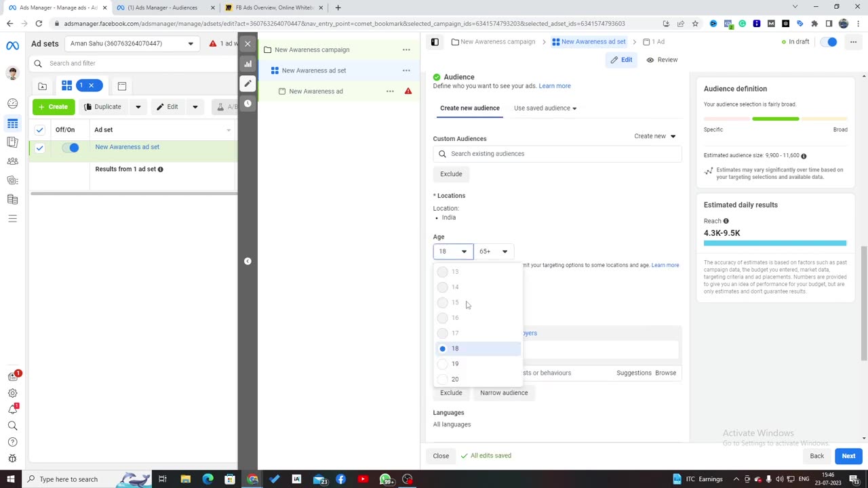This screenshot has height=488, width=868.
Task: Open the minimum age 18 dropdown
Action: pyautogui.click(x=453, y=251)
